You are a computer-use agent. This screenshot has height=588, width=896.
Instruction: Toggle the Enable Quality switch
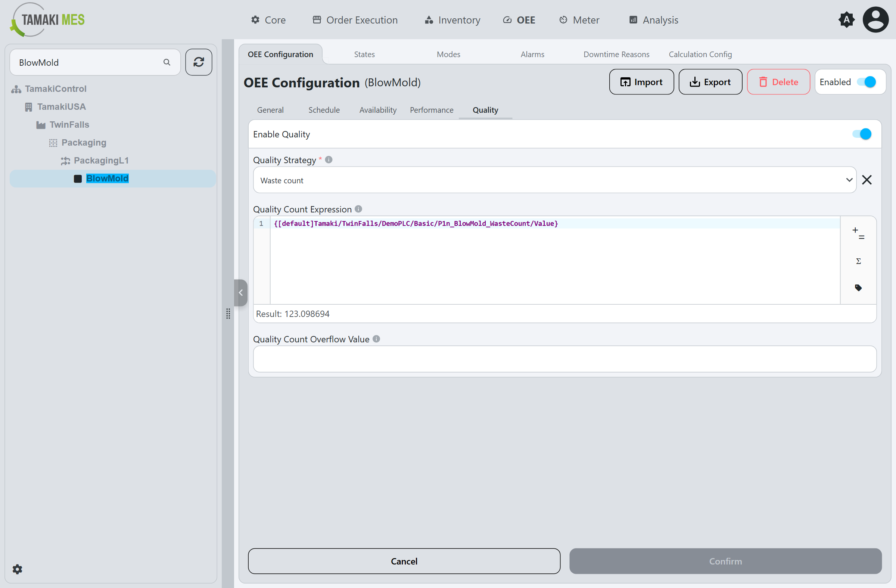click(862, 134)
